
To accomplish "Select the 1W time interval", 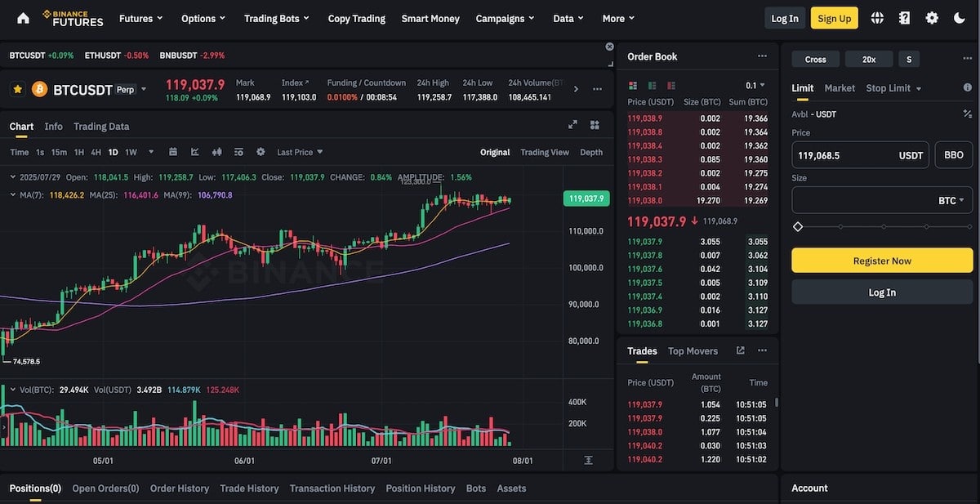I will [131, 152].
